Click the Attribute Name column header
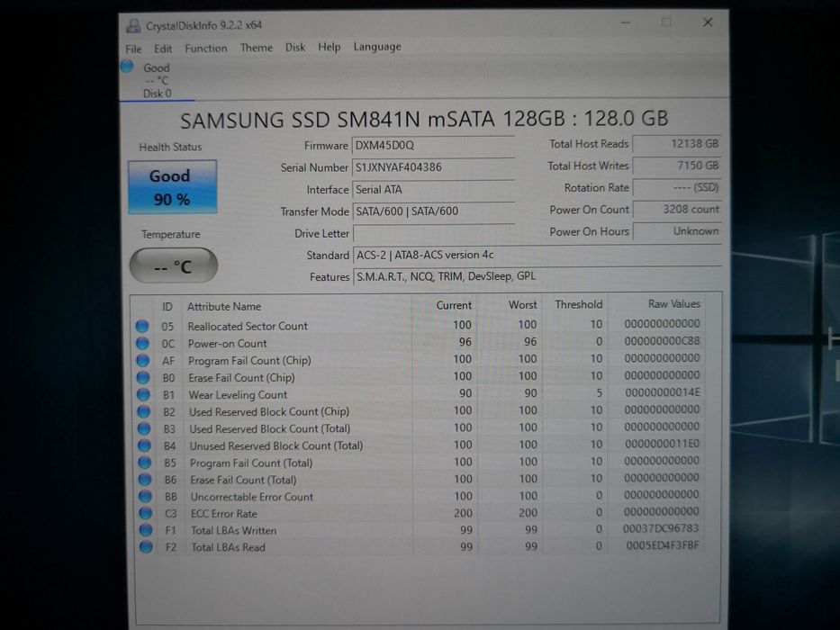 (224, 306)
